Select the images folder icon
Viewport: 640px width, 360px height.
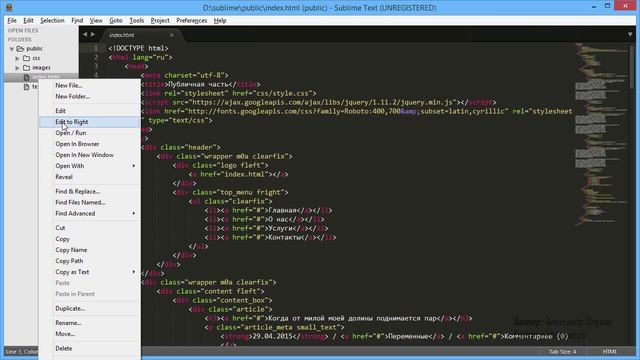coord(27,68)
